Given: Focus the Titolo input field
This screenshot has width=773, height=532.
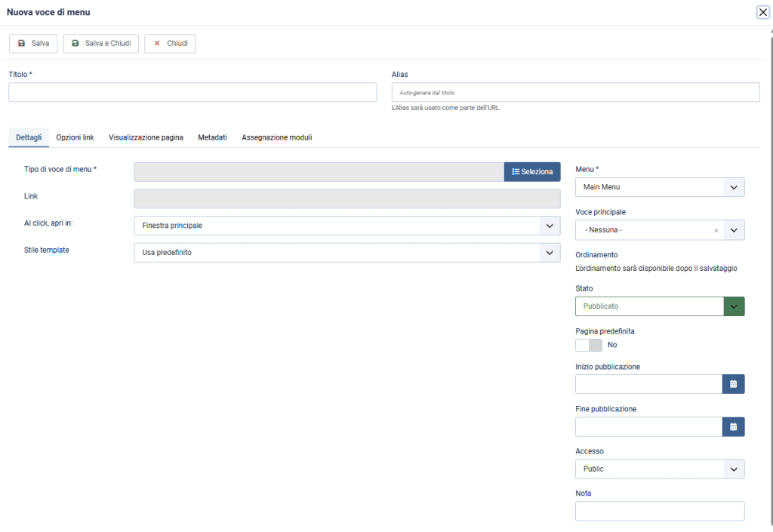Looking at the screenshot, I should pos(192,92).
